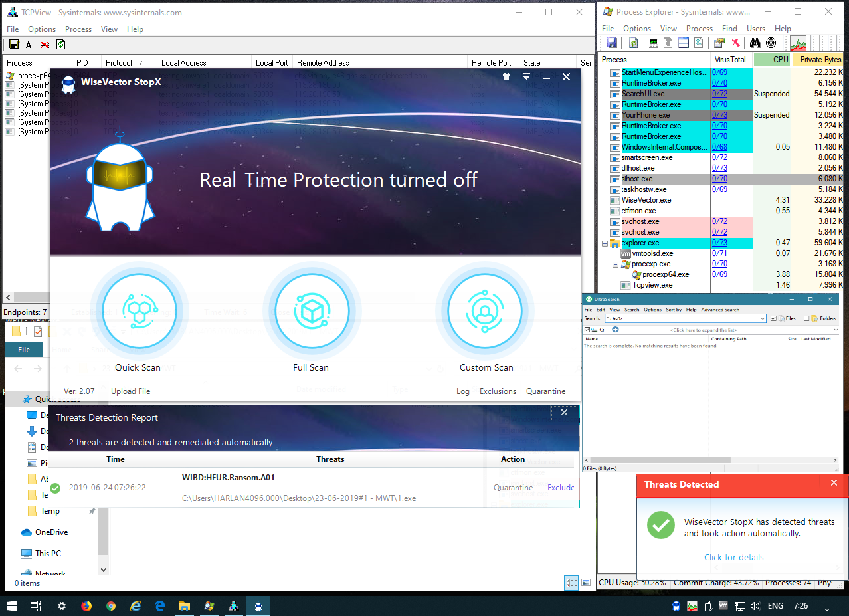Open the Options menu in TCPView
Screen dimensions: 849x616
pyautogui.click(x=42, y=29)
